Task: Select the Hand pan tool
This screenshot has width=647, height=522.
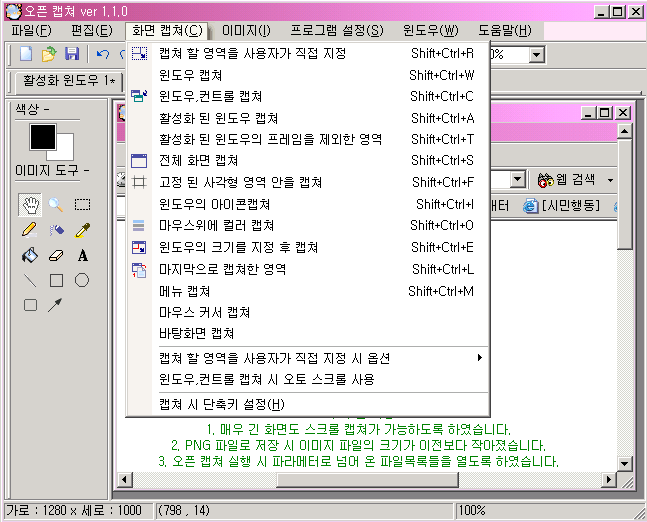Action: pos(30,205)
